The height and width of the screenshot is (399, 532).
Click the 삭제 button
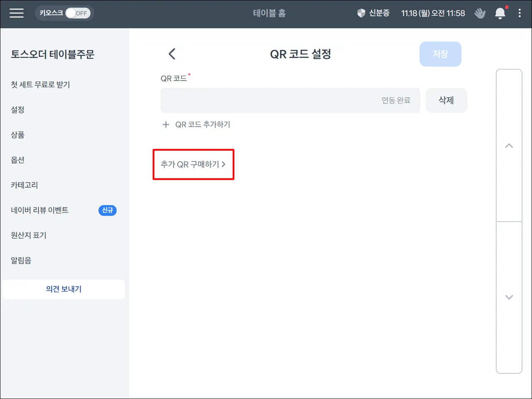446,100
